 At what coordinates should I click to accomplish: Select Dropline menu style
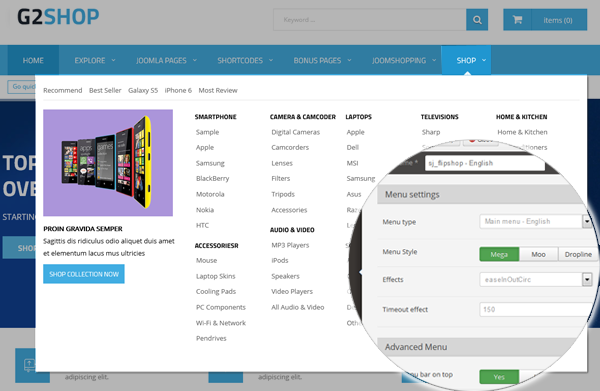(578, 254)
